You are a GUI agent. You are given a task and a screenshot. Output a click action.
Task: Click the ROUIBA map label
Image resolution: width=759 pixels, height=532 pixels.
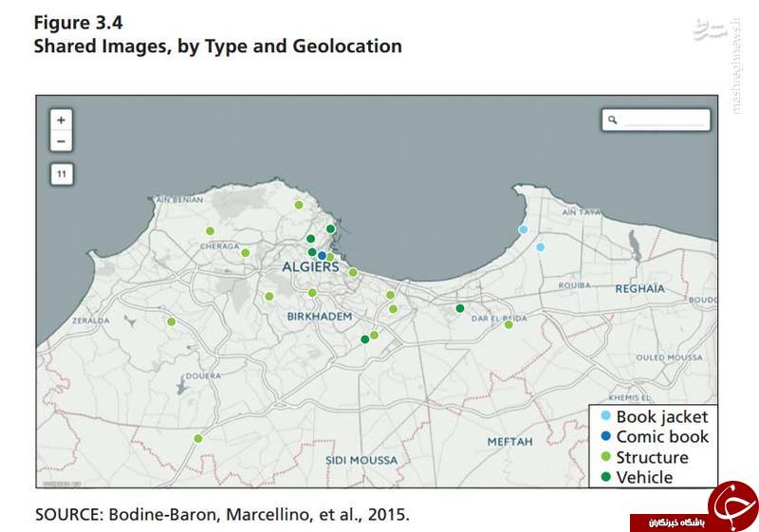click(575, 285)
